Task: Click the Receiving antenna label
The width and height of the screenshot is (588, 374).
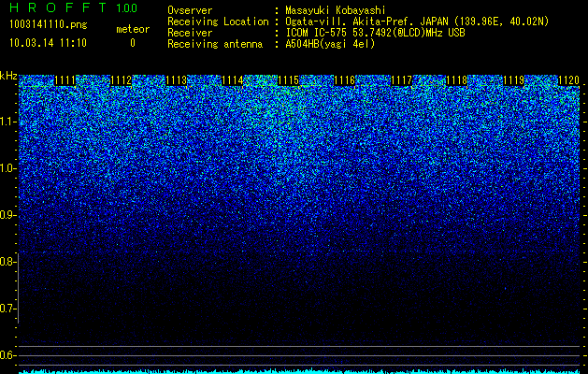Action: 215,44
